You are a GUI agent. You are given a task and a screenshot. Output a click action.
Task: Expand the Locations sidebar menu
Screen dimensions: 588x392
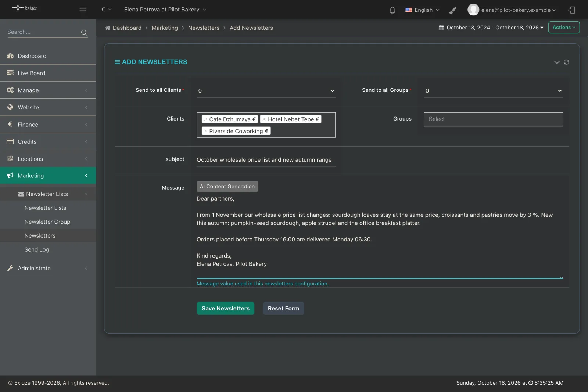pyautogui.click(x=48, y=159)
